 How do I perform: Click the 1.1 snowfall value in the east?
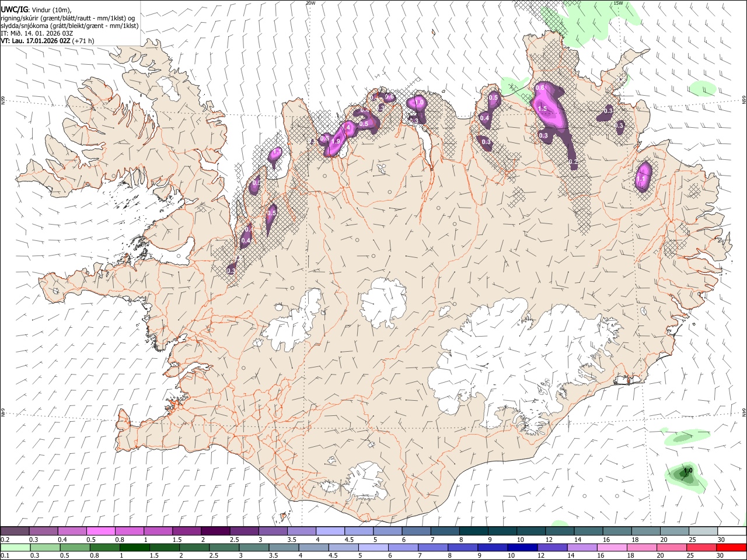point(641,178)
